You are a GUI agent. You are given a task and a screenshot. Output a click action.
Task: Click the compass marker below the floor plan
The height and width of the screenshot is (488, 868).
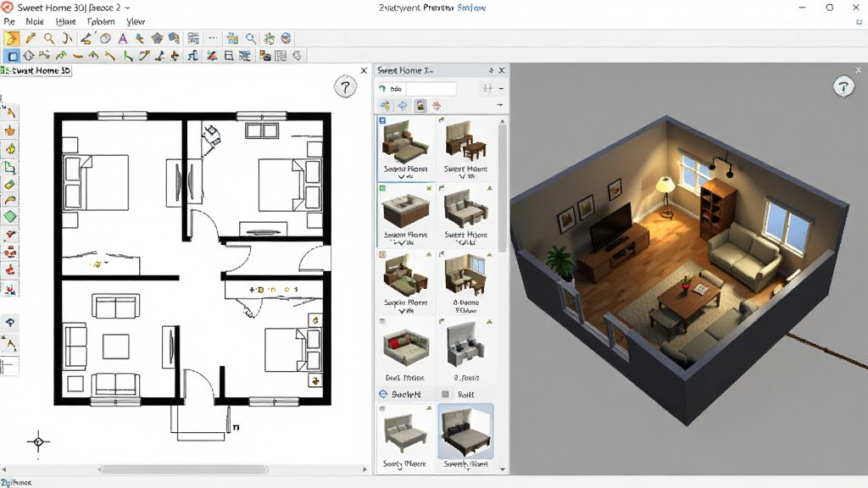click(x=38, y=441)
